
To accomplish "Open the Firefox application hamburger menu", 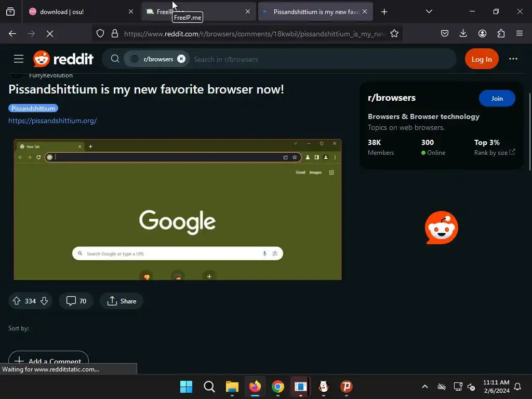I will [520, 34].
